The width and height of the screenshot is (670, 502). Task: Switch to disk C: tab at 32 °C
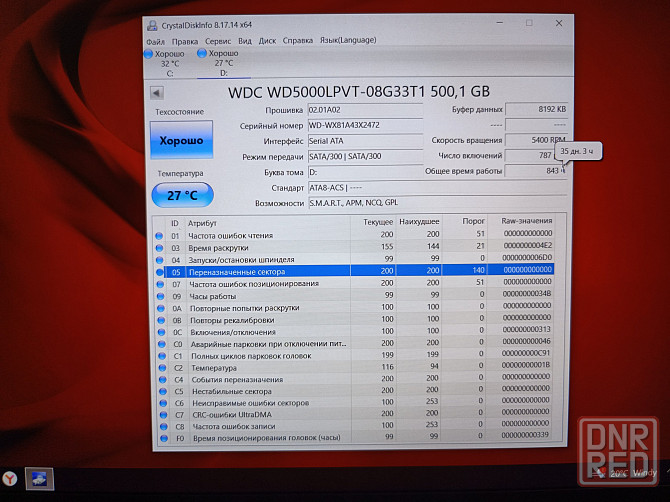pos(165,63)
